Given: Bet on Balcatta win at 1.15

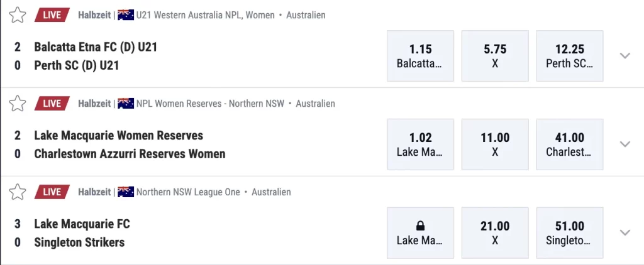Looking at the screenshot, I should 419,56.
